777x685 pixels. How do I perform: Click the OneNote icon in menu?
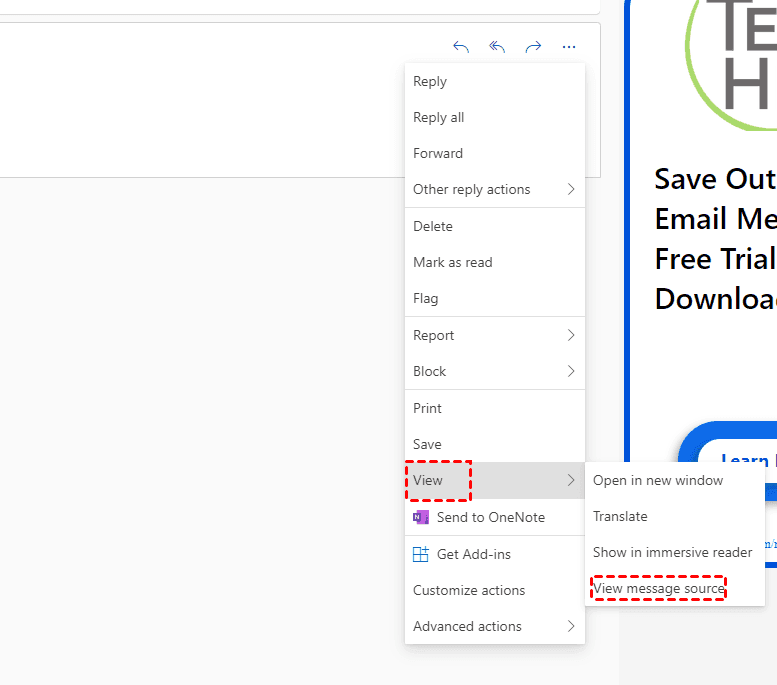pos(421,517)
